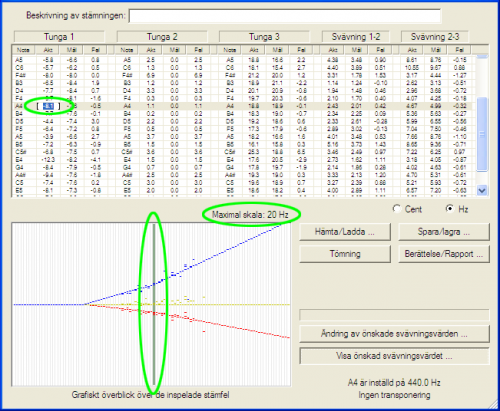Select note D4 in the Tunga 3 column
The width and height of the screenshot is (500, 411).
point(230,91)
